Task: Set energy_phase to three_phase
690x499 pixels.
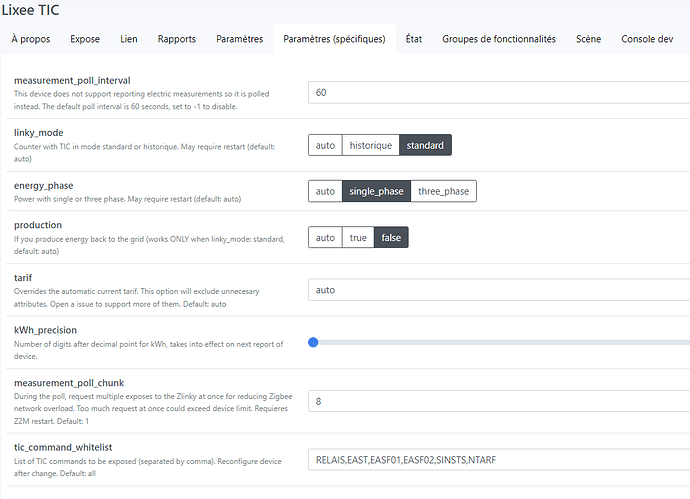Action: click(x=444, y=191)
